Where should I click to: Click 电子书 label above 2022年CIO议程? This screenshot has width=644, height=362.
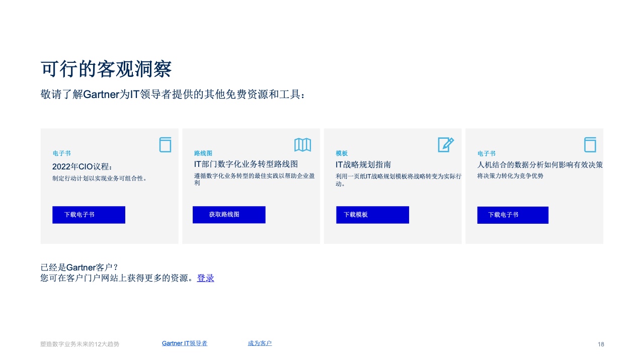tap(61, 153)
